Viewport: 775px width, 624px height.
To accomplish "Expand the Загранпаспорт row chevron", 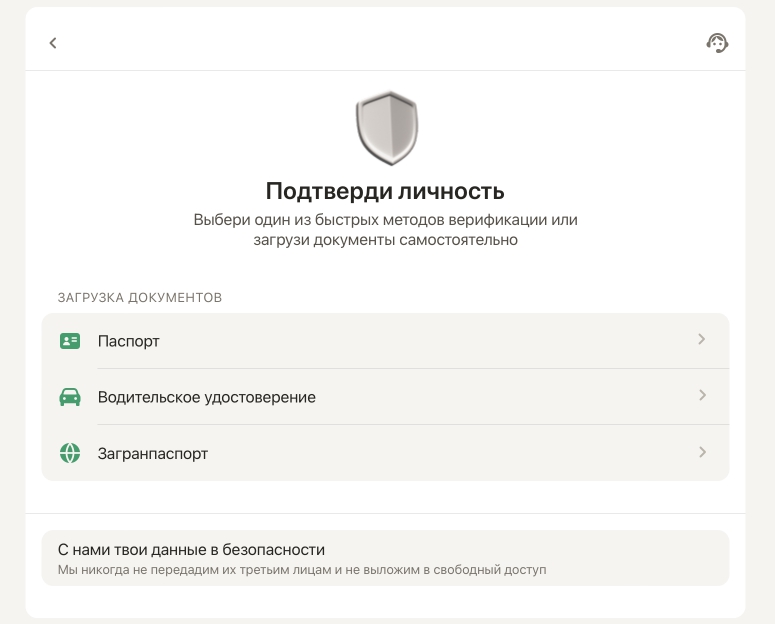I will click(702, 452).
